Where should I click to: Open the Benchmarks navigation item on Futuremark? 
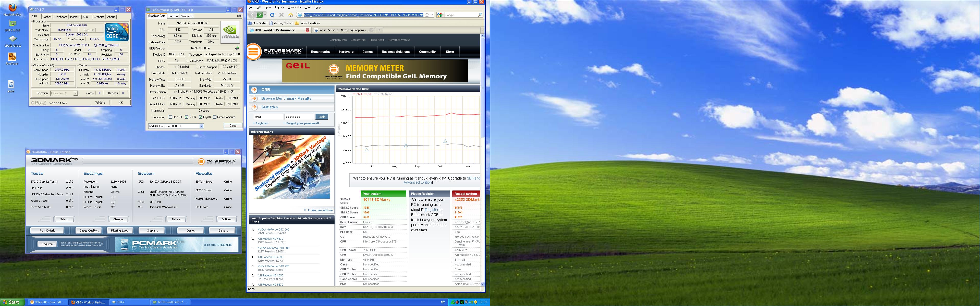[320, 52]
